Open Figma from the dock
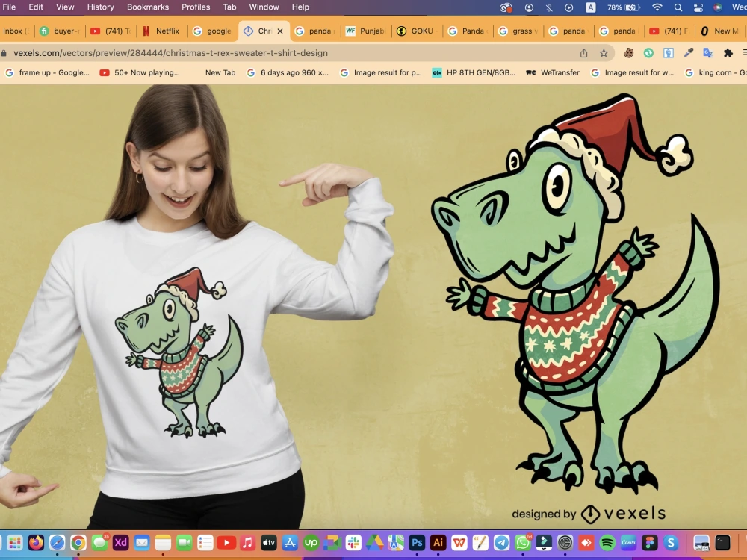 point(649,542)
